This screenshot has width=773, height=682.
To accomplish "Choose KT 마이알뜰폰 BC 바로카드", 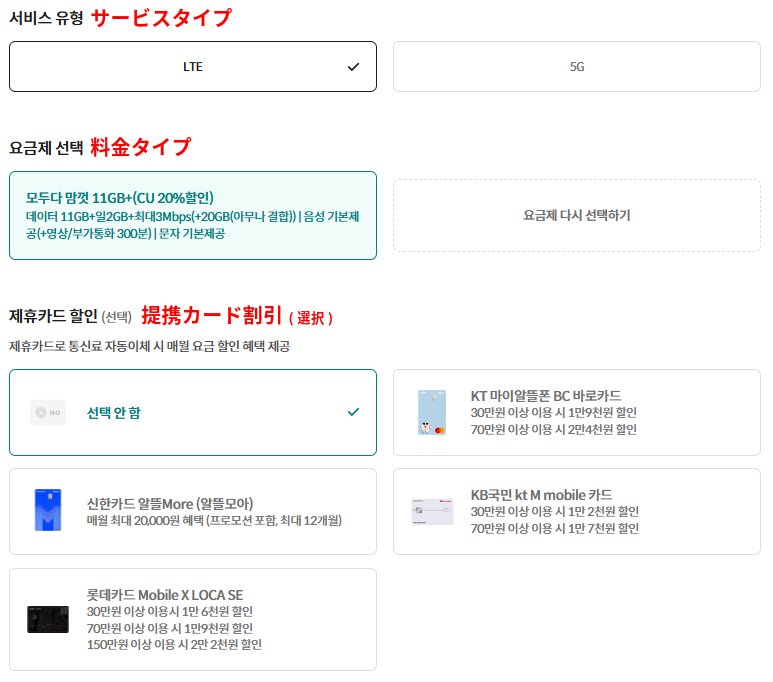I will point(577,412).
